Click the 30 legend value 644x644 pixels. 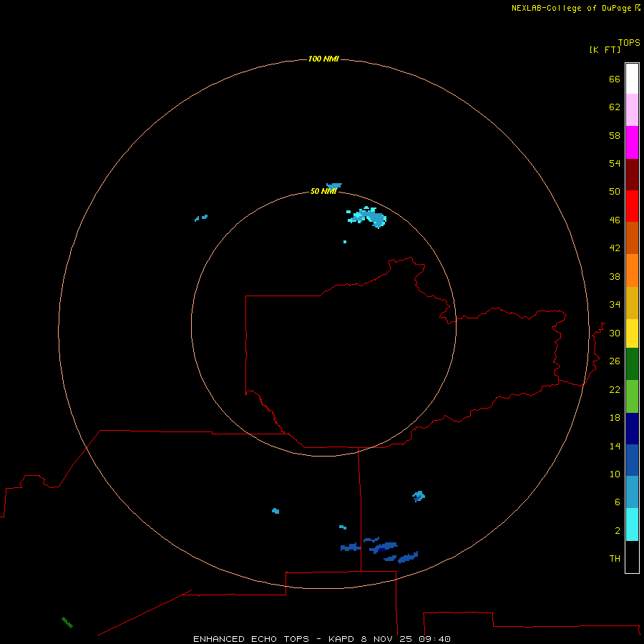[x=615, y=333]
